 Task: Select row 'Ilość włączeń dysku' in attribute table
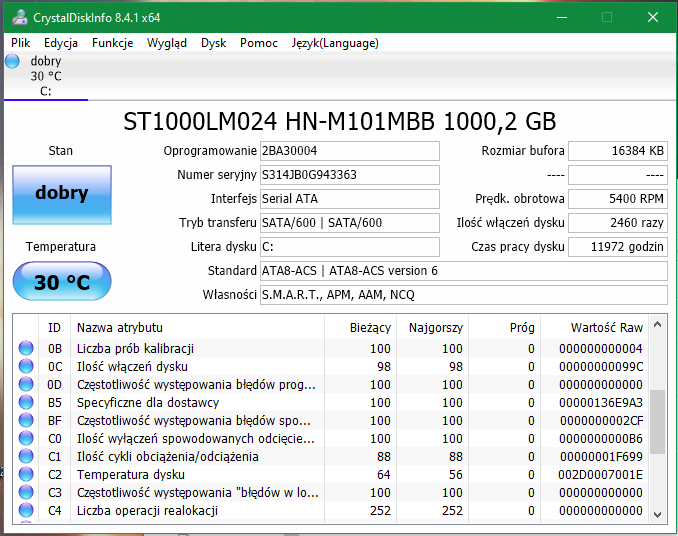(x=331, y=367)
